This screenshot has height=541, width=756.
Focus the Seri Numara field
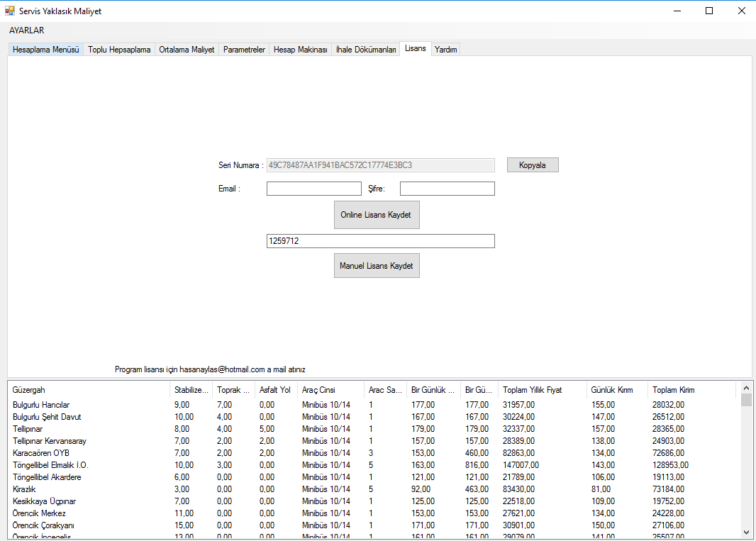click(x=380, y=165)
